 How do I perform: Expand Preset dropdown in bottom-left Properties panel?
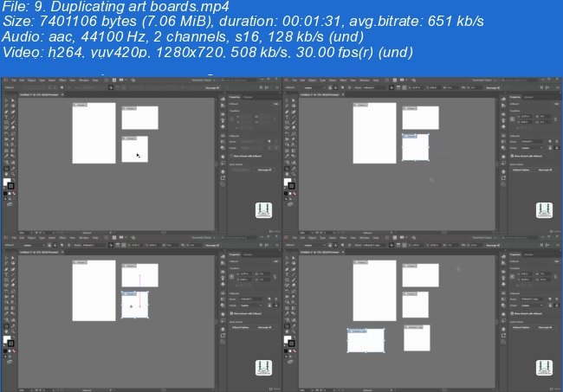(251, 305)
